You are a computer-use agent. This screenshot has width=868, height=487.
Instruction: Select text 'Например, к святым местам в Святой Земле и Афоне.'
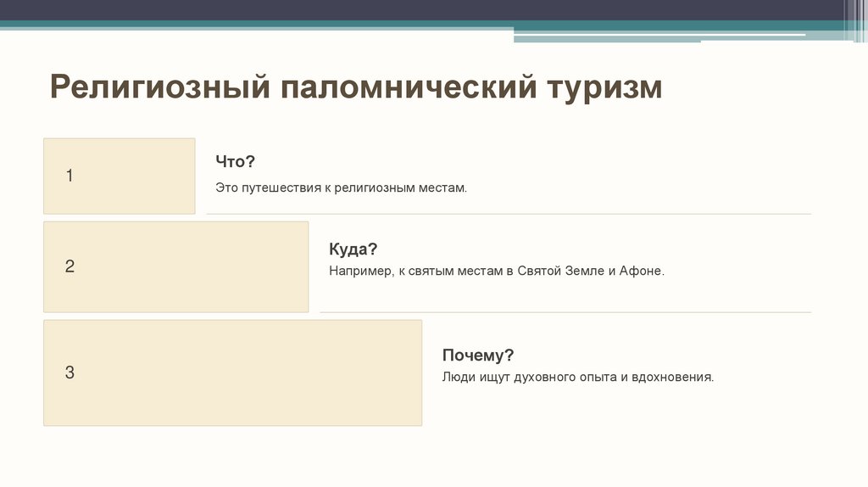coord(497,271)
